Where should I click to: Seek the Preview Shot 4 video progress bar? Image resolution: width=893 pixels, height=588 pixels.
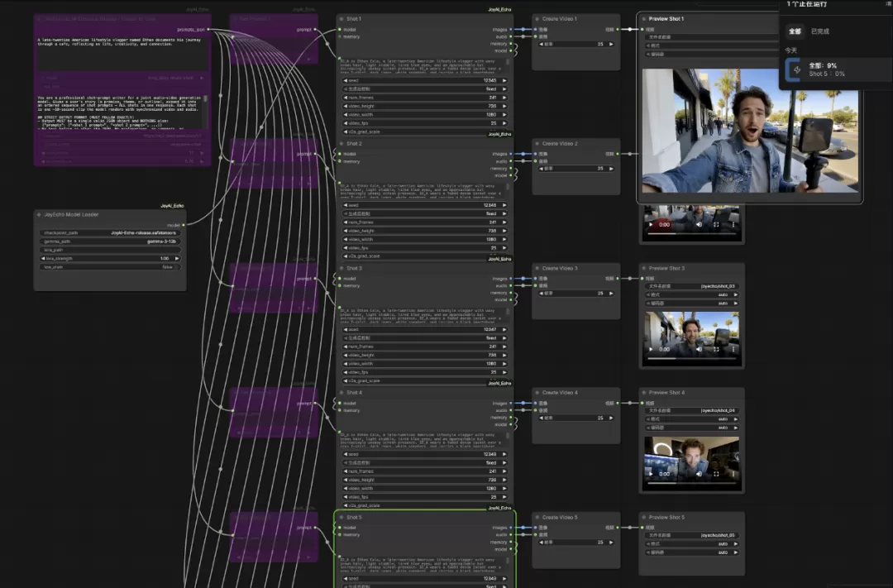pos(692,483)
